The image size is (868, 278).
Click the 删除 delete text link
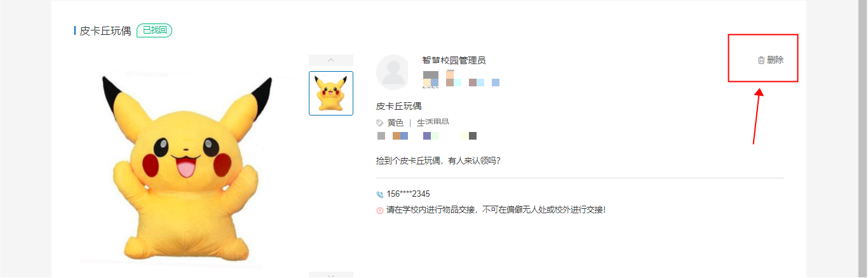pyautogui.click(x=775, y=60)
